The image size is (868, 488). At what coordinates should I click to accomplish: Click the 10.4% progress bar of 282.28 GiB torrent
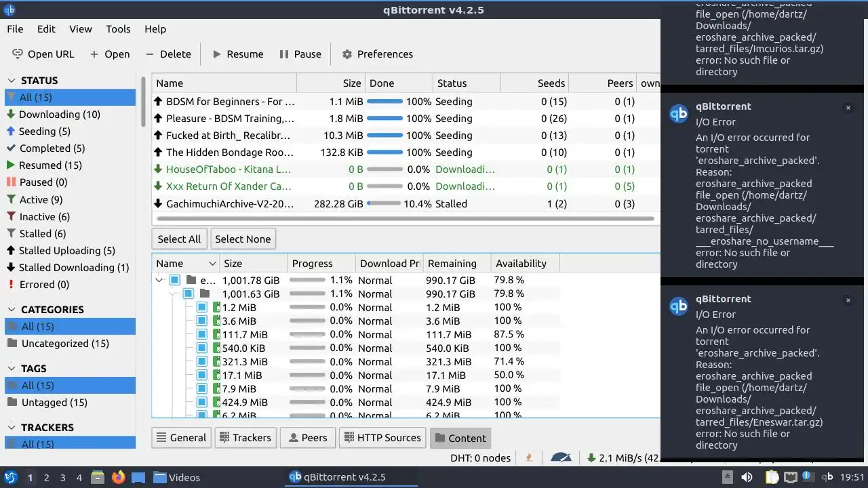click(x=385, y=203)
